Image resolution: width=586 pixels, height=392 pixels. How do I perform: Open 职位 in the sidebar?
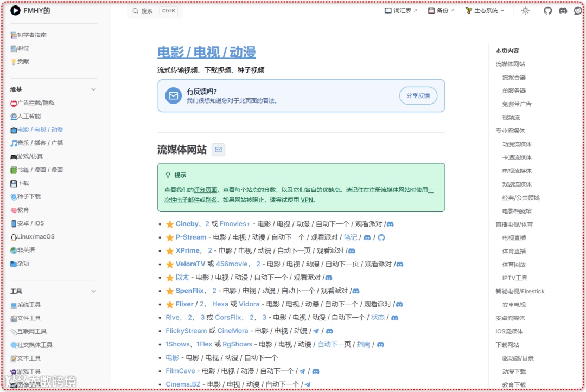coord(20,48)
